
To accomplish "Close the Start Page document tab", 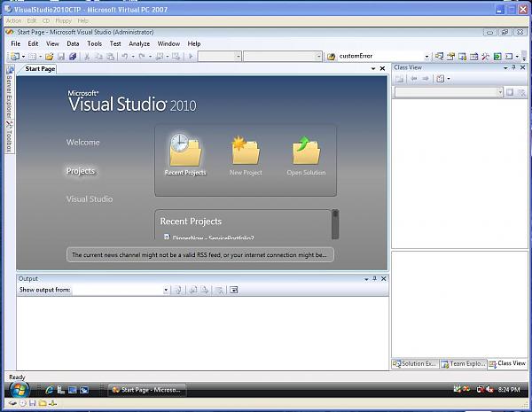I will 382,68.
